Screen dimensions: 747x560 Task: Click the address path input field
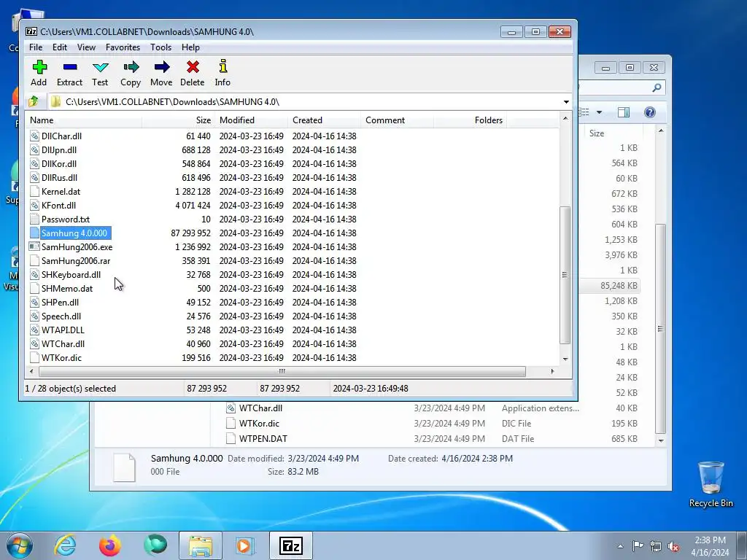point(305,102)
